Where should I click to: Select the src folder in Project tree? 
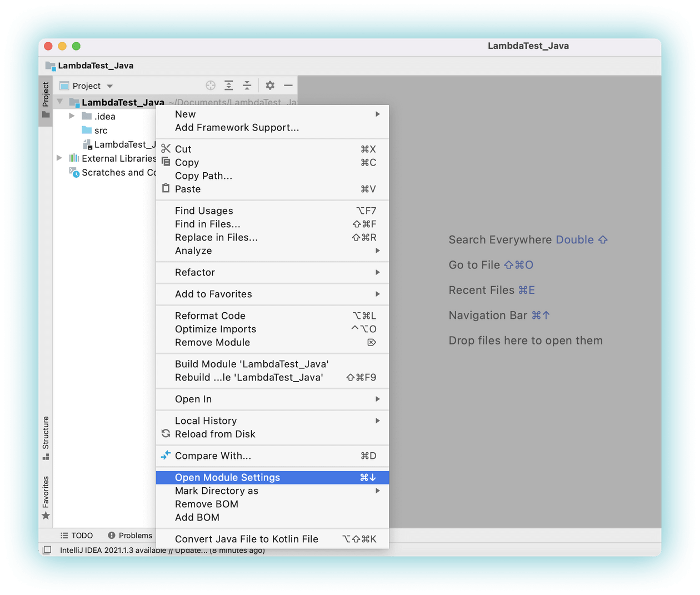[x=97, y=130]
